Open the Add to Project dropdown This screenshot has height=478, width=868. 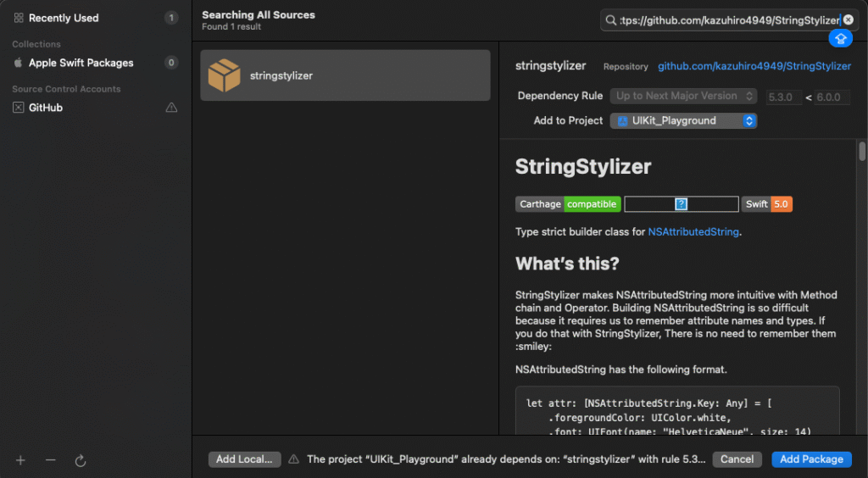(683, 120)
